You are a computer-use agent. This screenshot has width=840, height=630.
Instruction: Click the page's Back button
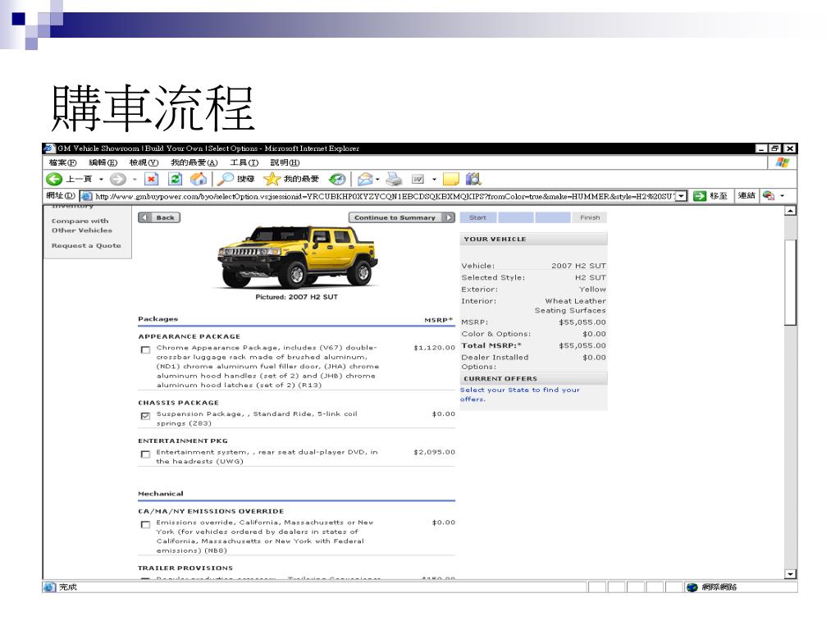159,217
